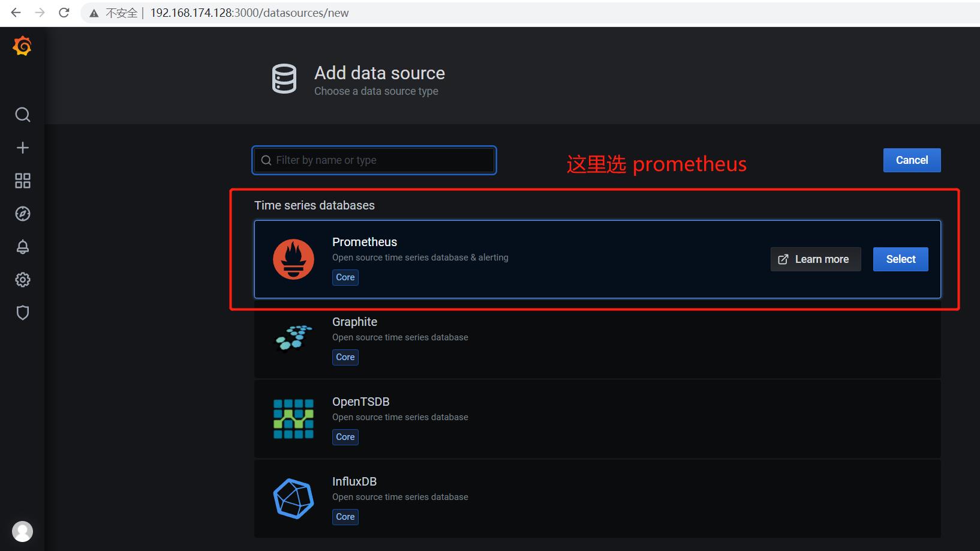980x551 pixels.
Task: Click the InfluxDB logo icon
Action: tap(293, 499)
